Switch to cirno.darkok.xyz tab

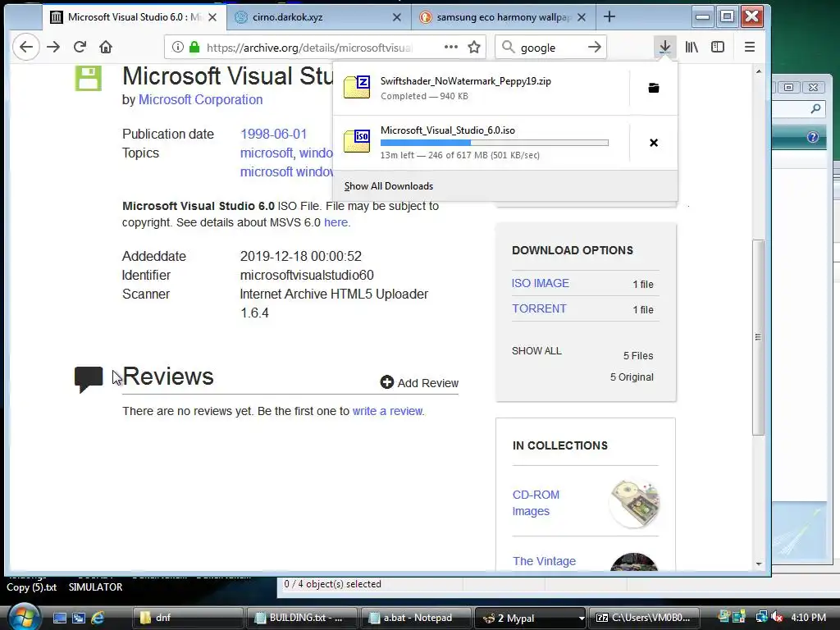(x=319, y=17)
